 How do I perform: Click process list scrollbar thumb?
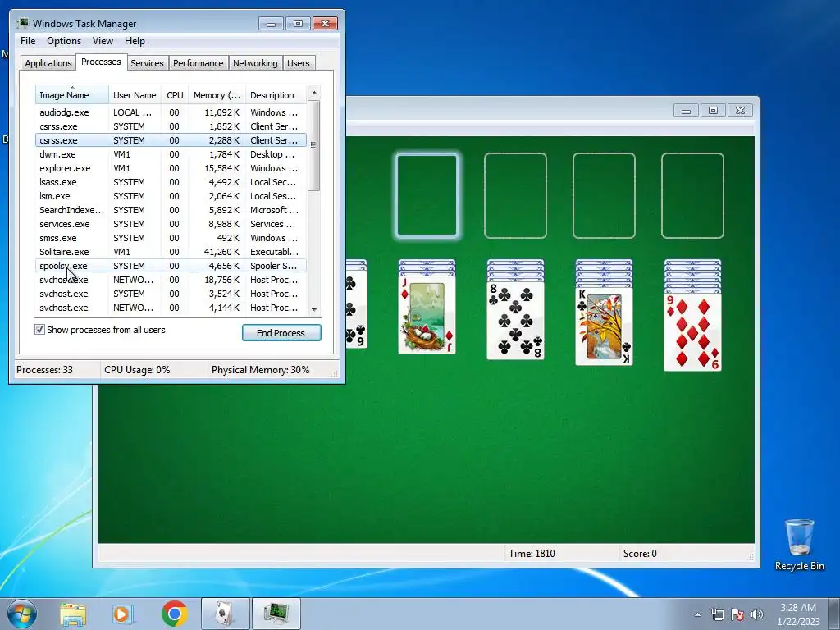(x=314, y=145)
